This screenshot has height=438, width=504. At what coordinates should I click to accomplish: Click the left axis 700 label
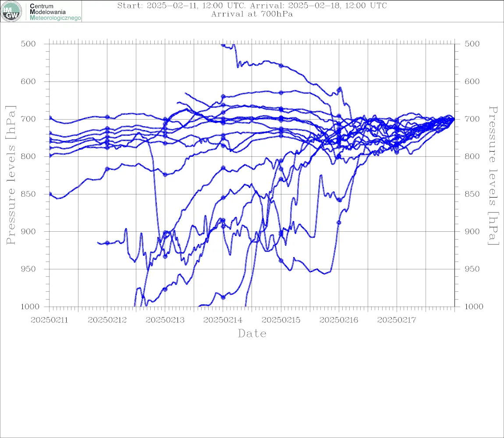point(28,119)
